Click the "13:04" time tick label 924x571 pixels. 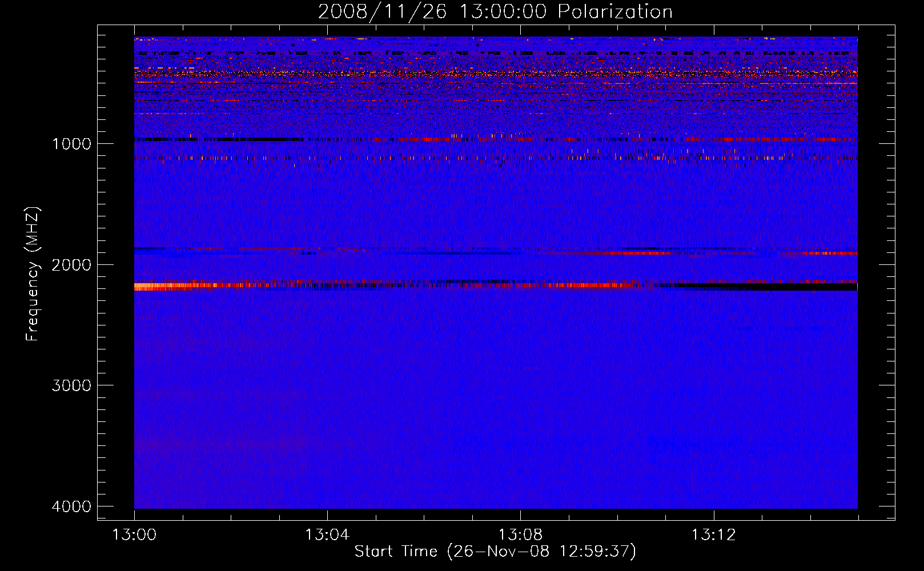click(327, 535)
